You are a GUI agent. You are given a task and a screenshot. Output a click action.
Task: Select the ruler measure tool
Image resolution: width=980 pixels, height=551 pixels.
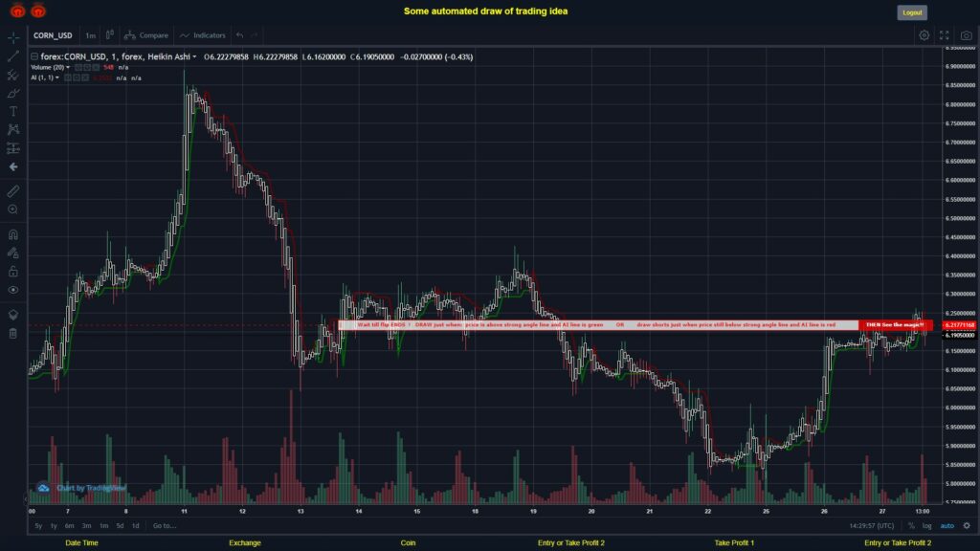(x=13, y=191)
